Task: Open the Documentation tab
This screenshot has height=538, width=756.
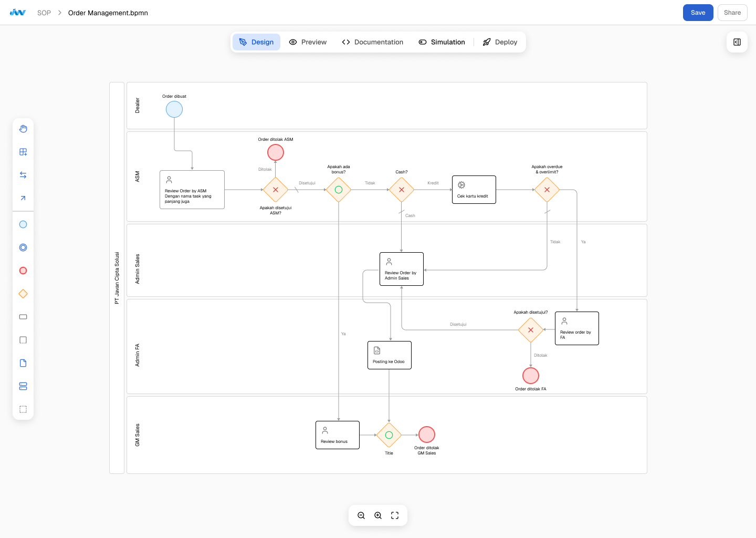Action: tap(373, 42)
